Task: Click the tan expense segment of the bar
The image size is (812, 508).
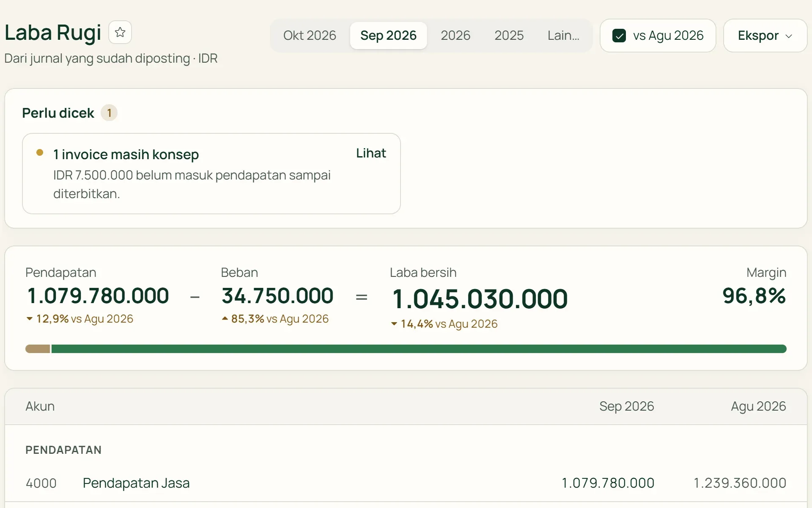Action: click(38, 349)
